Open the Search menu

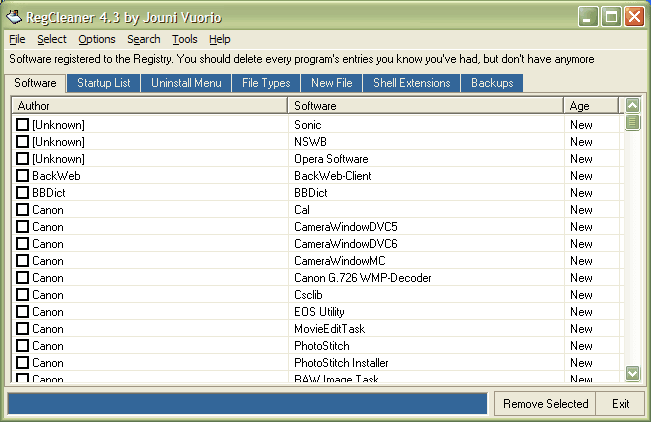click(144, 39)
